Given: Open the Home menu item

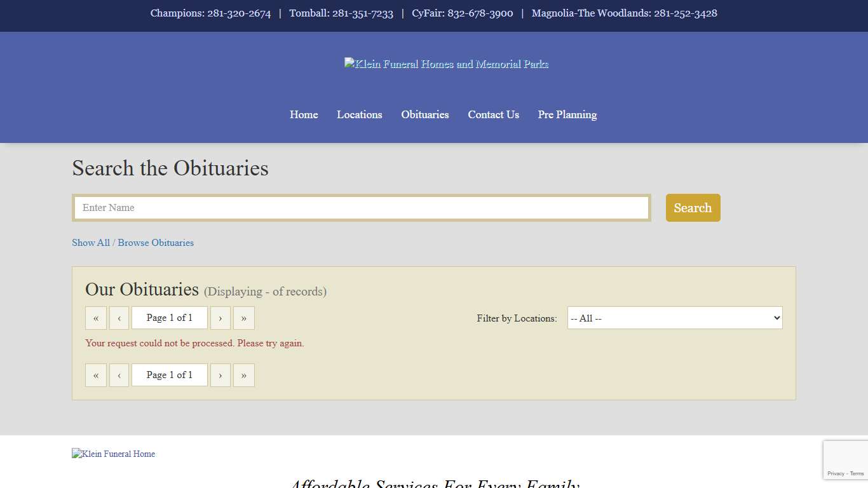Looking at the screenshot, I should (x=304, y=115).
